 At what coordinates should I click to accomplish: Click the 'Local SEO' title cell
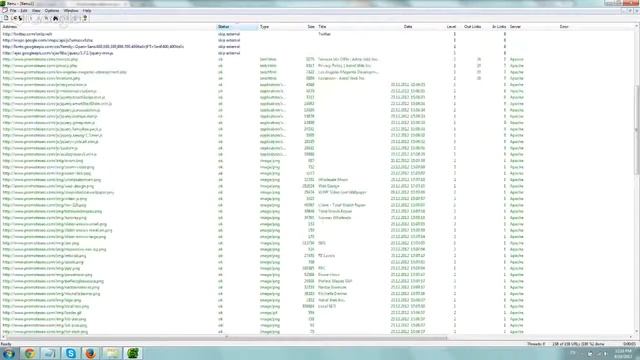click(x=327, y=306)
